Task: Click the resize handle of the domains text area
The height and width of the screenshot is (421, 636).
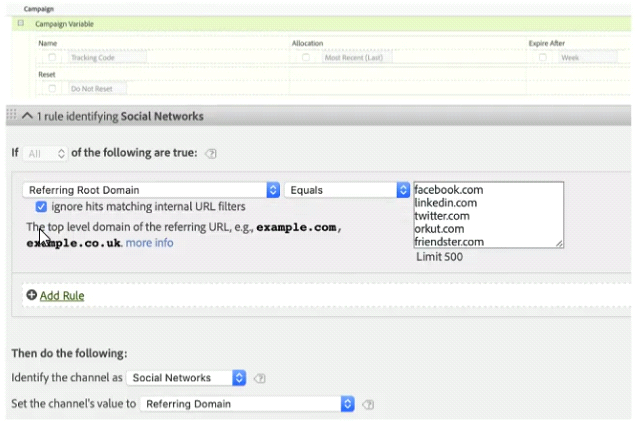Action: (559, 243)
